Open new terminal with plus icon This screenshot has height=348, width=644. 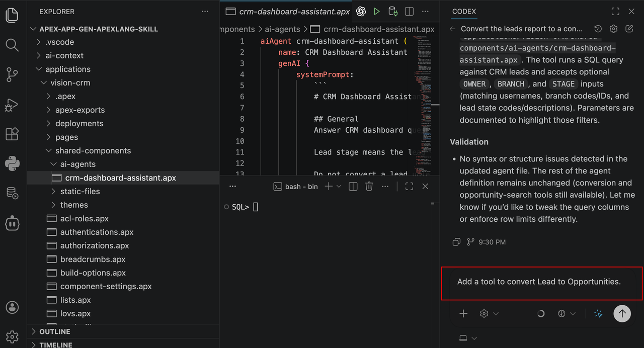tap(328, 187)
